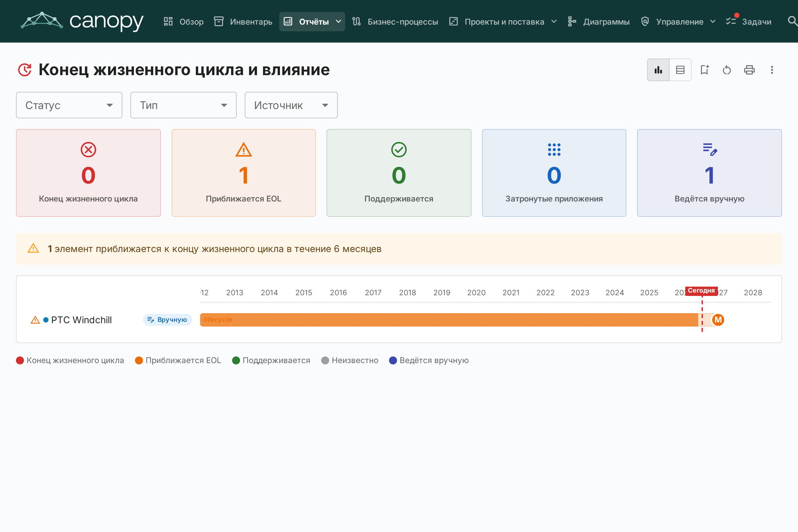The width and height of the screenshot is (798, 532).
Task: Click the end-of-life clock icon by the title
Action: 25,70
